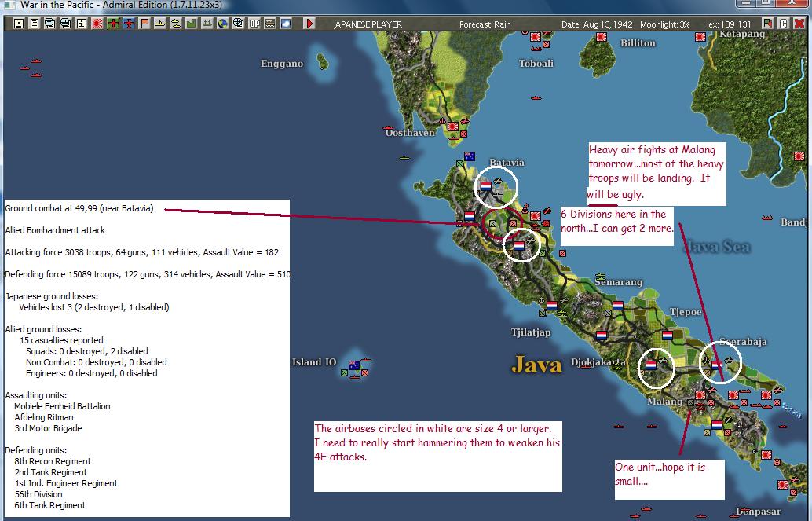Click the orange flag toolbar icon
Image resolution: width=812 pixels, height=521 pixels.
(144, 24)
